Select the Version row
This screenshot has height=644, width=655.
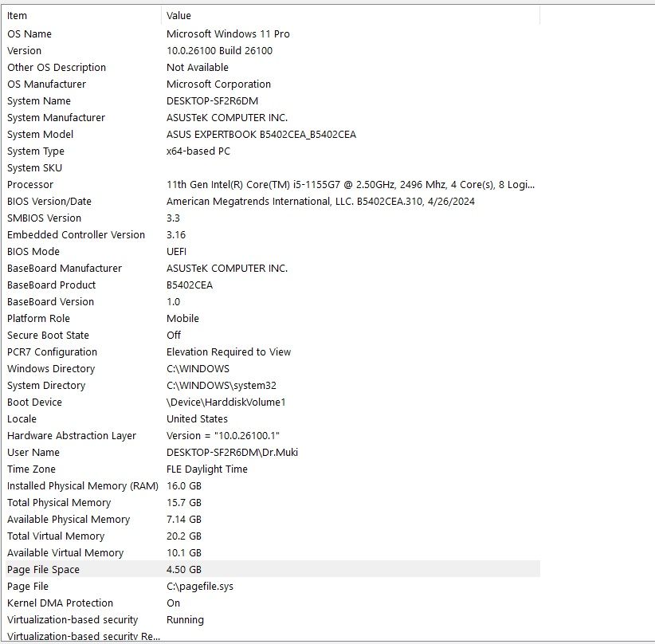click(x=273, y=50)
